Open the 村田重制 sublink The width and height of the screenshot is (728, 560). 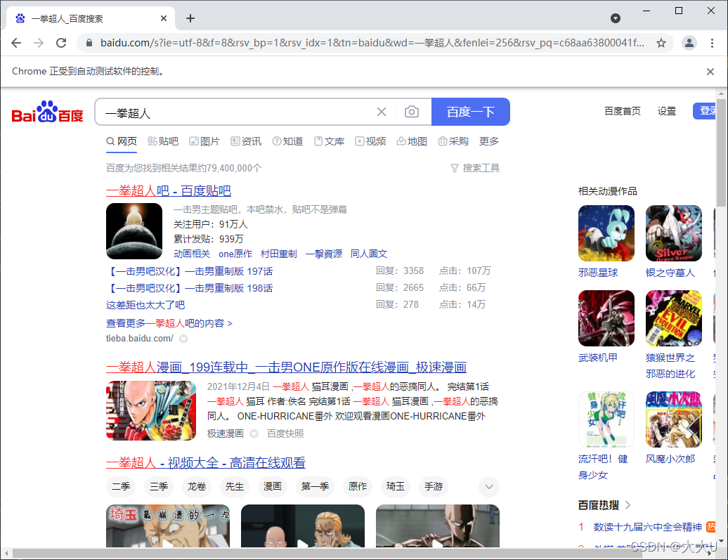point(278,254)
